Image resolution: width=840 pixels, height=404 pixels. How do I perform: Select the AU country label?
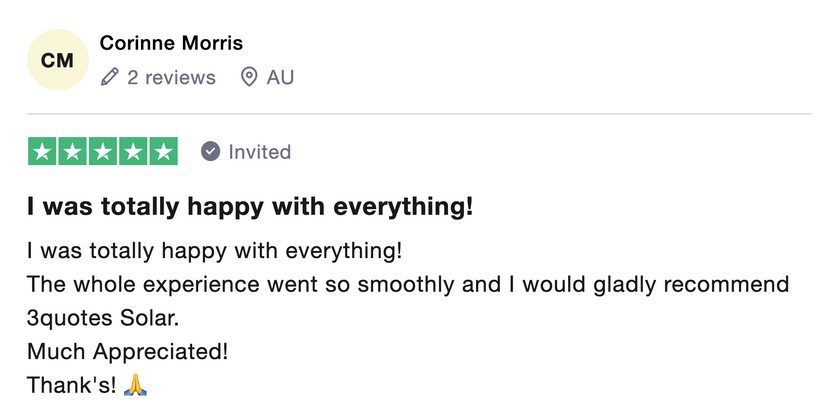point(280,78)
